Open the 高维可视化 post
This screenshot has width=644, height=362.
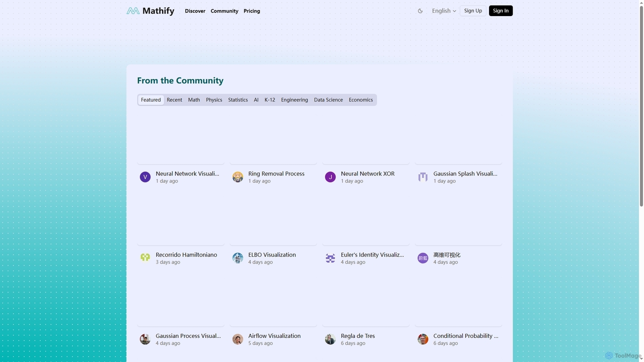pyautogui.click(x=447, y=255)
